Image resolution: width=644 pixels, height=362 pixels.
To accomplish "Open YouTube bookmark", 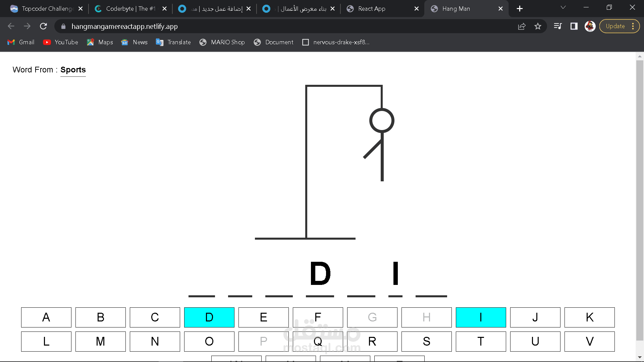I will coord(61,42).
